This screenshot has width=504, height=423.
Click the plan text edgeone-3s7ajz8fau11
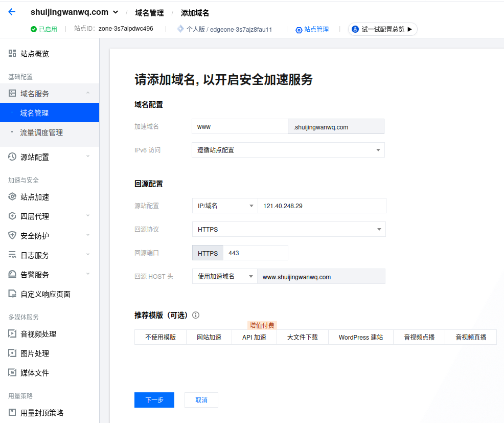[241, 30]
